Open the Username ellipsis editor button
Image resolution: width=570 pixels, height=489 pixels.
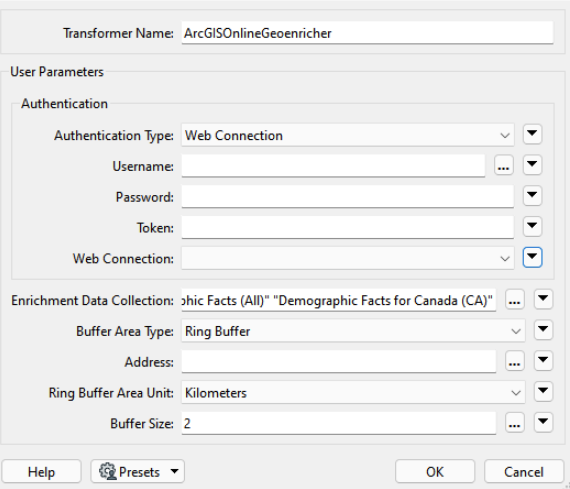coord(503,165)
